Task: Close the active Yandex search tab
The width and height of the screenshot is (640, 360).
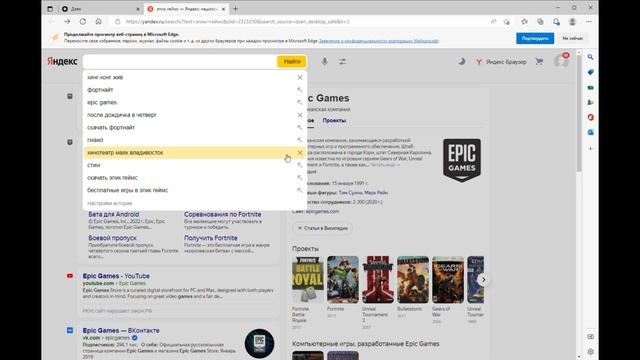Action: [x=223, y=9]
